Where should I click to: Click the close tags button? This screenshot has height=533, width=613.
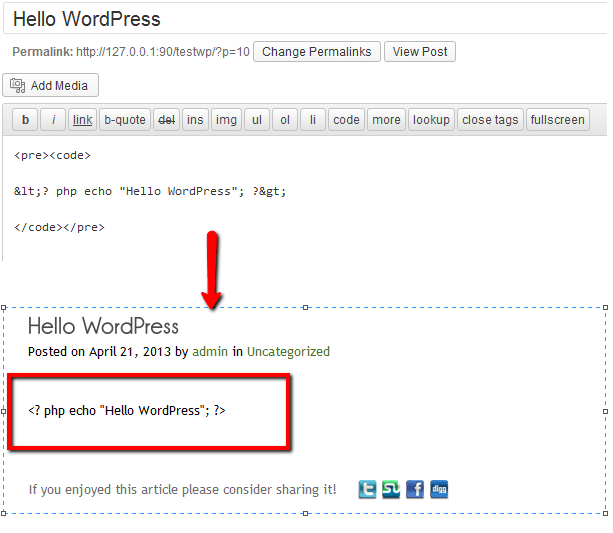tap(490, 120)
